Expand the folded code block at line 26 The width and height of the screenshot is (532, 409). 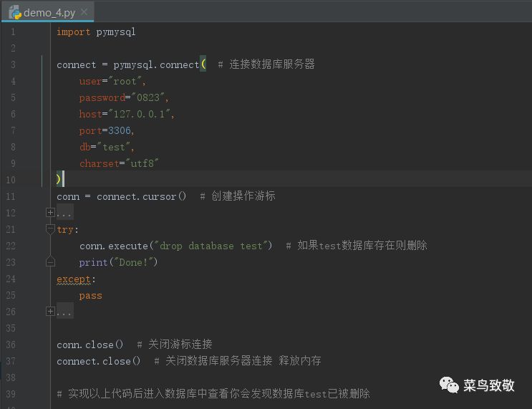[50, 312]
